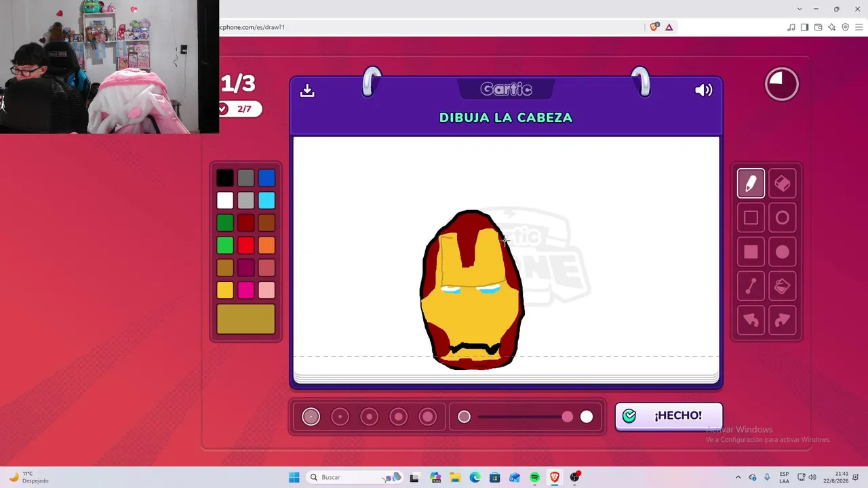This screenshot has height=488, width=868.
Task: Choose the cyan color swatch
Action: click(x=267, y=200)
